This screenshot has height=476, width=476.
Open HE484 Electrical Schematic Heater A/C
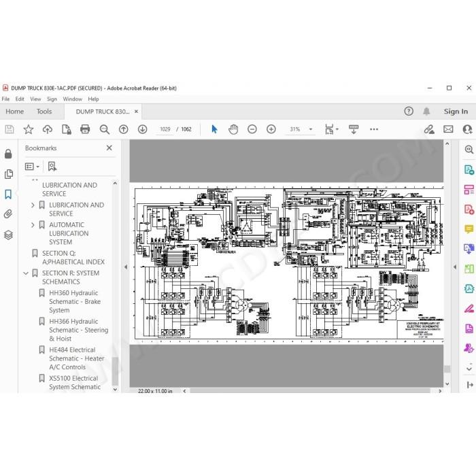76,358
